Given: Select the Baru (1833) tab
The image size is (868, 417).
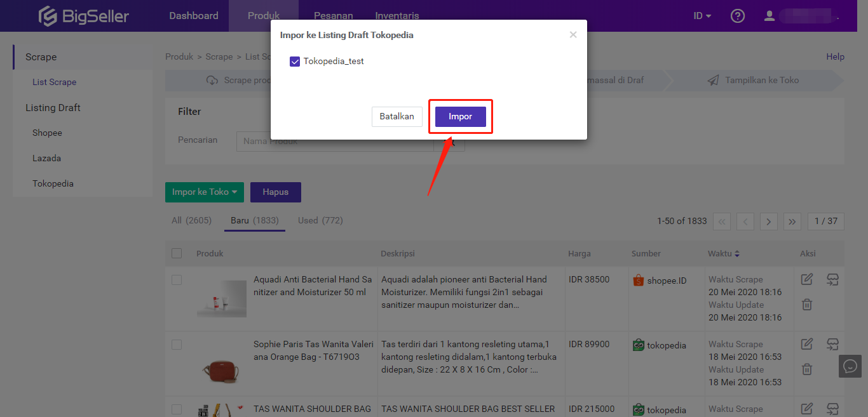Looking at the screenshot, I should tap(255, 220).
